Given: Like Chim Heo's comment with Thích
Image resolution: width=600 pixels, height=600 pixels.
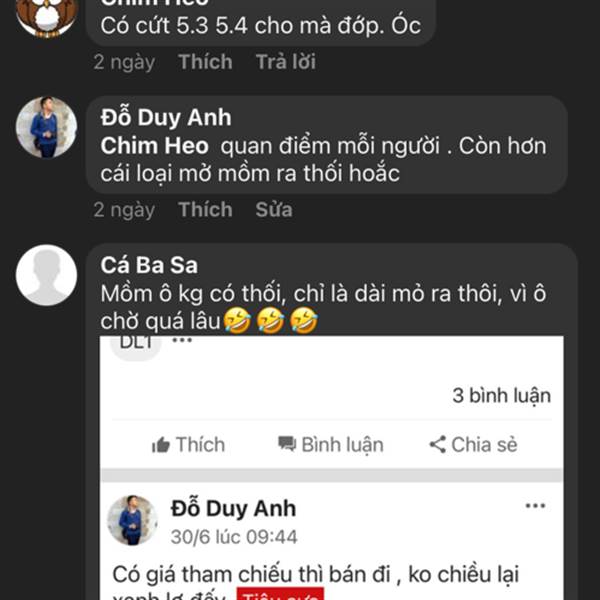Looking at the screenshot, I should coord(205,62).
